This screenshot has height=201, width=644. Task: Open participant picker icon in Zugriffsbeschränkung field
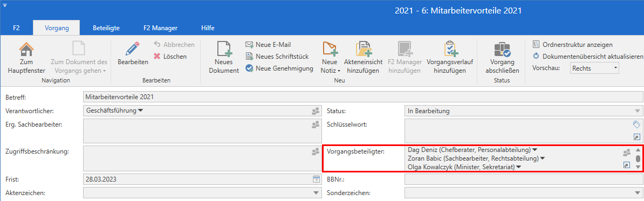point(316,151)
